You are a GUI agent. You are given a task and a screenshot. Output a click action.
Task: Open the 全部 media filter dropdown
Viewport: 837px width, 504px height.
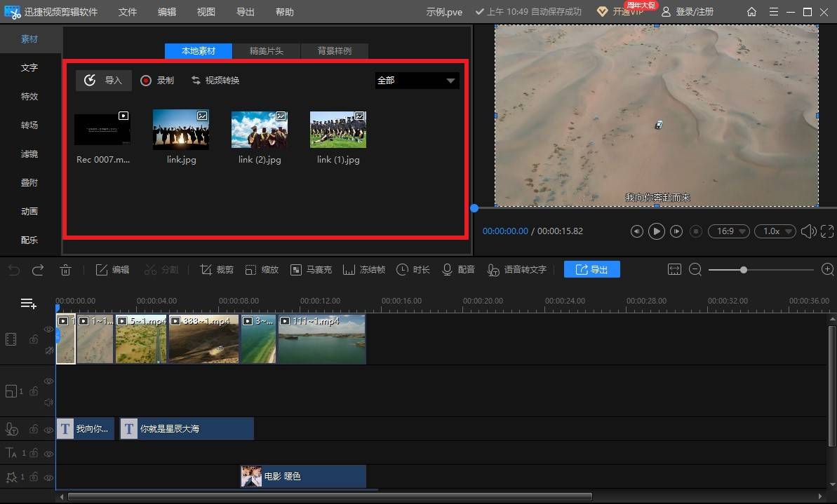pyautogui.click(x=417, y=81)
